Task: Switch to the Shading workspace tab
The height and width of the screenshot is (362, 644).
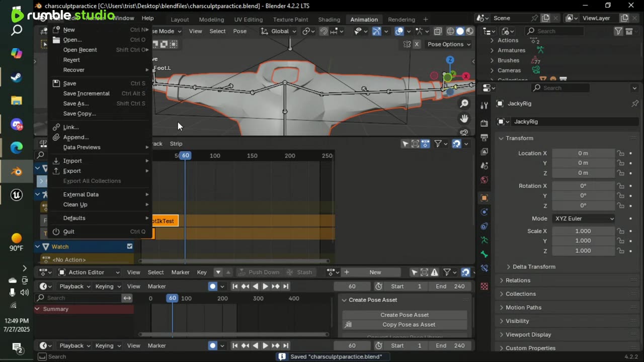Action: coord(329,20)
